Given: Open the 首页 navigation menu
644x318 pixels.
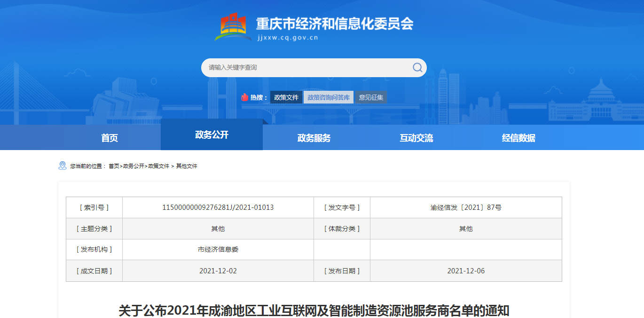Looking at the screenshot, I should (110, 137).
